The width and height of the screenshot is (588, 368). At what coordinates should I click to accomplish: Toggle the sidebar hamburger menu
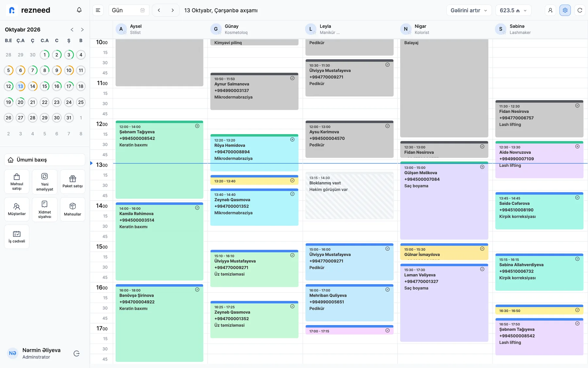98,10
